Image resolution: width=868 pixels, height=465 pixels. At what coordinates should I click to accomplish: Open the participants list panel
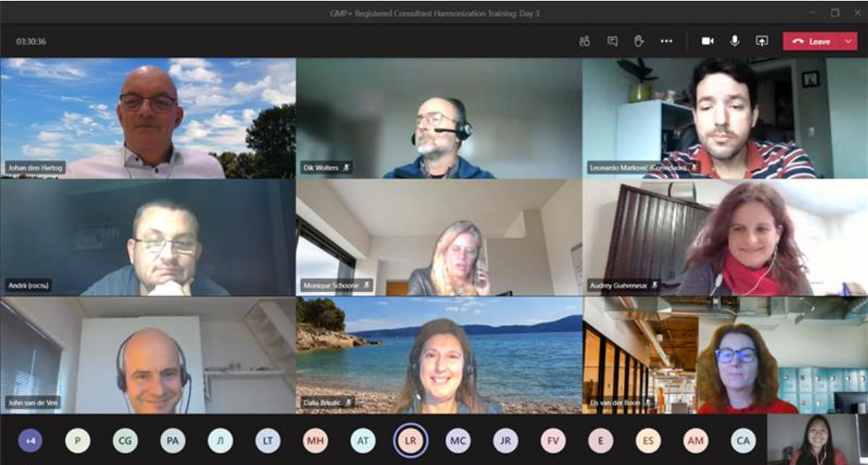[x=585, y=41]
